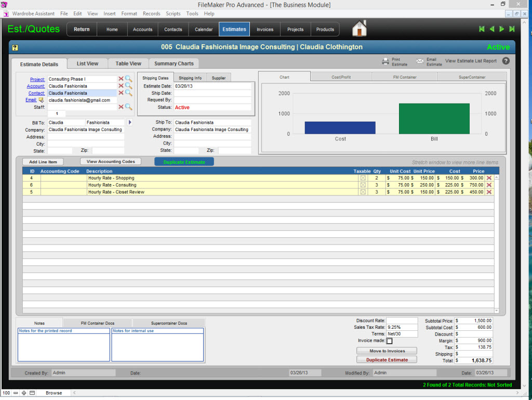
Task: Open the Shipping Info tab
Action: point(190,78)
